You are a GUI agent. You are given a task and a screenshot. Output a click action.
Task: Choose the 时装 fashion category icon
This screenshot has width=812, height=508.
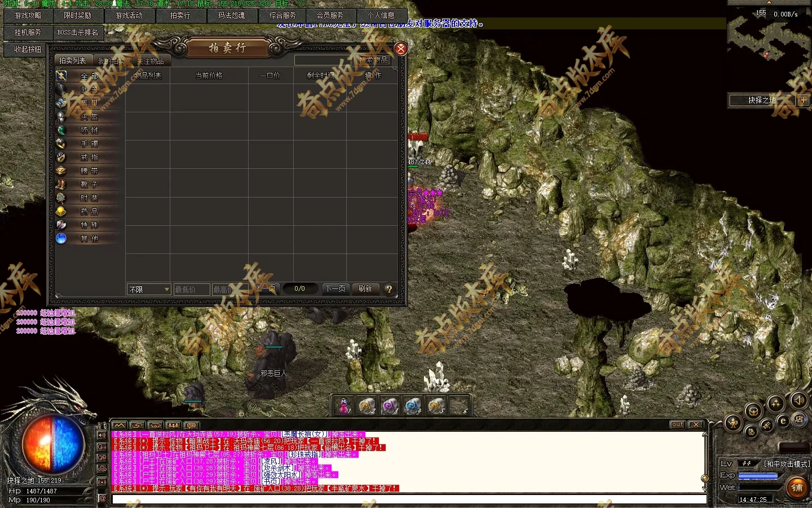pyautogui.click(x=61, y=198)
